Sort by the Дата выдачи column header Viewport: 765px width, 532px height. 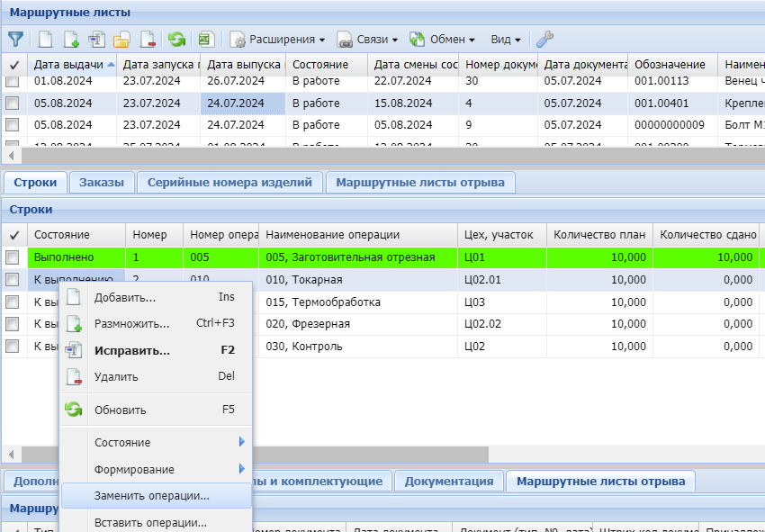(68, 65)
